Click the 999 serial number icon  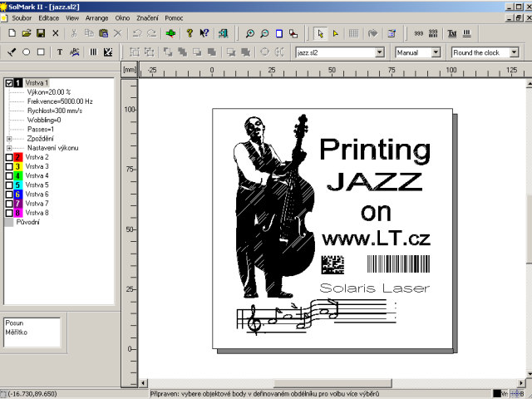(x=419, y=33)
